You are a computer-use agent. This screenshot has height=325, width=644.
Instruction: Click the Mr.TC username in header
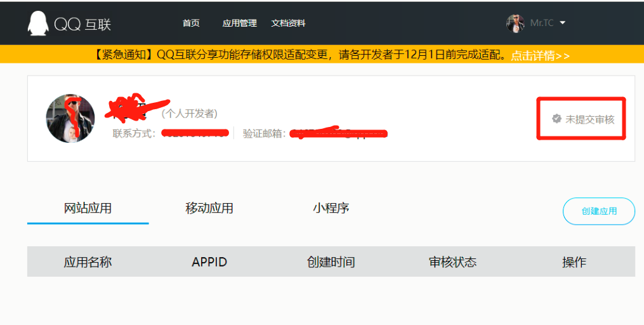point(542,23)
